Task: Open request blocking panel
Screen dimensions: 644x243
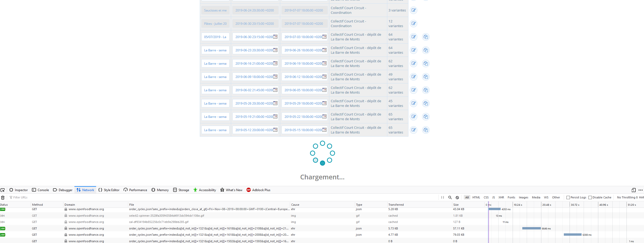Action: point(457,197)
